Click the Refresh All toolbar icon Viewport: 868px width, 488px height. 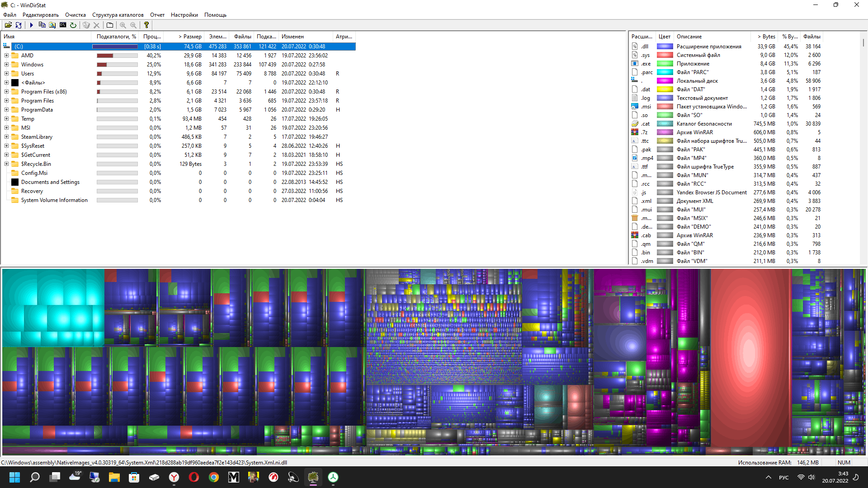point(19,25)
